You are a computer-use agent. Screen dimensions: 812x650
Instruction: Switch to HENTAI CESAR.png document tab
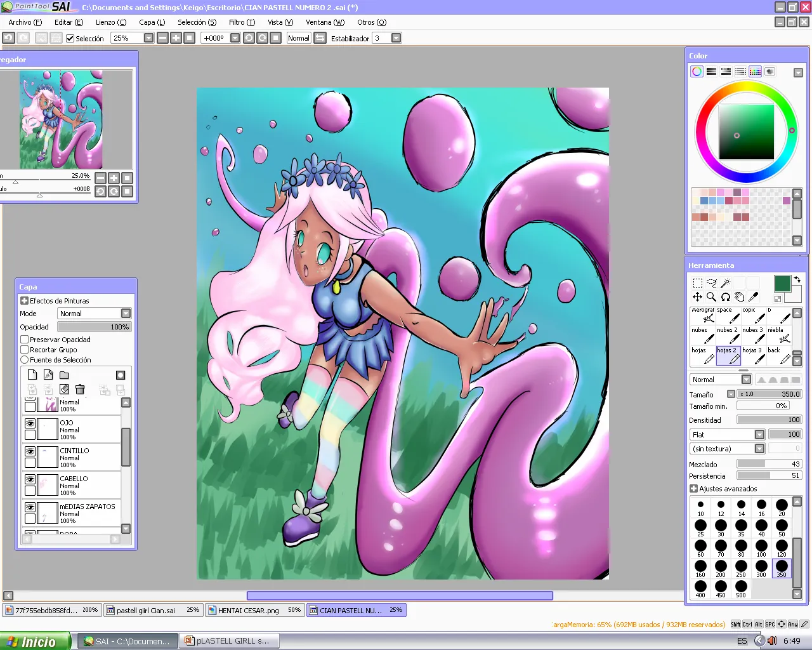255,610
